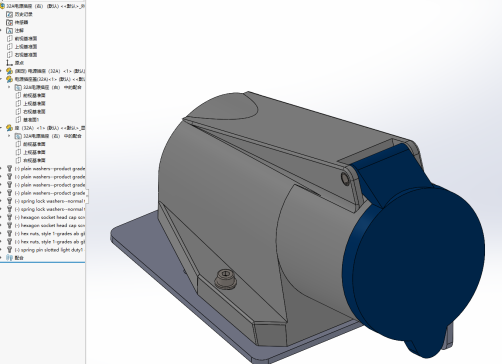Expand the mates folder under 座 (32A)
502x364 pixels.
click(x=9, y=136)
